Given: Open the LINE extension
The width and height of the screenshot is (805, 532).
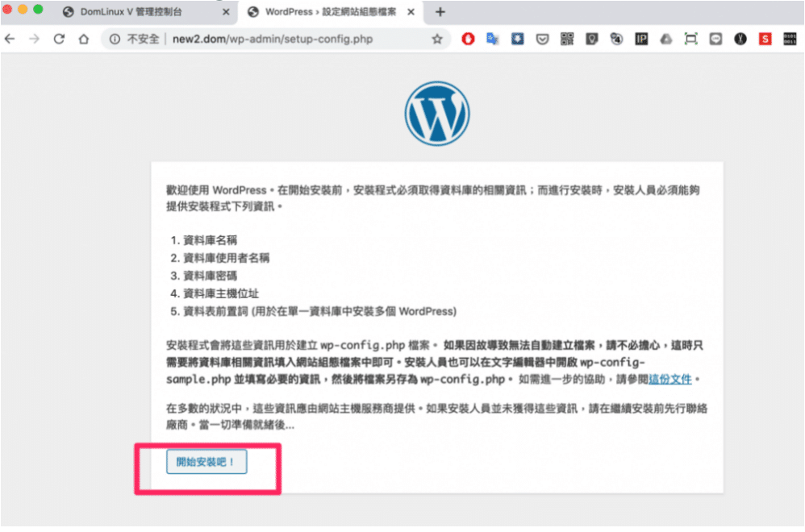Looking at the screenshot, I should click(x=715, y=39).
